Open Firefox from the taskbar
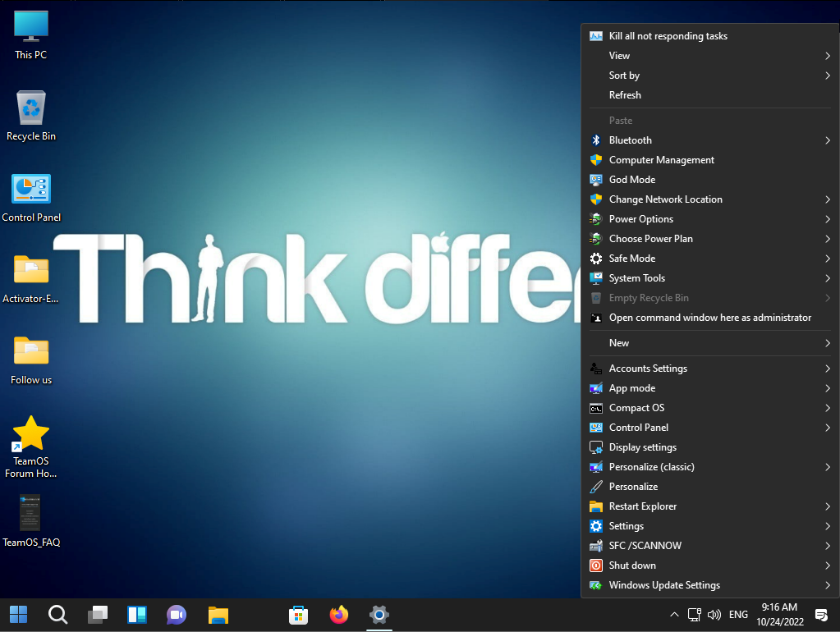 tap(338, 614)
